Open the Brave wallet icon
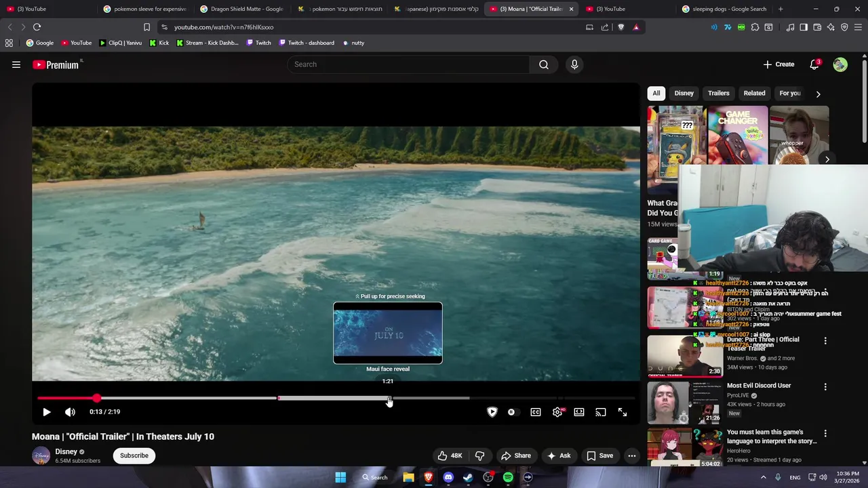 [x=817, y=27]
